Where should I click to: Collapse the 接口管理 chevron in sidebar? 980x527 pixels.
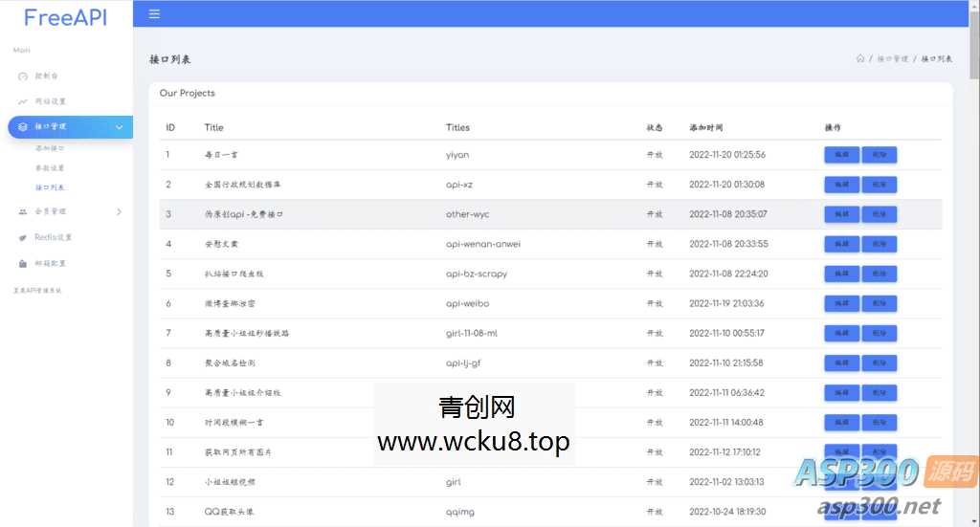click(x=119, y=127)
